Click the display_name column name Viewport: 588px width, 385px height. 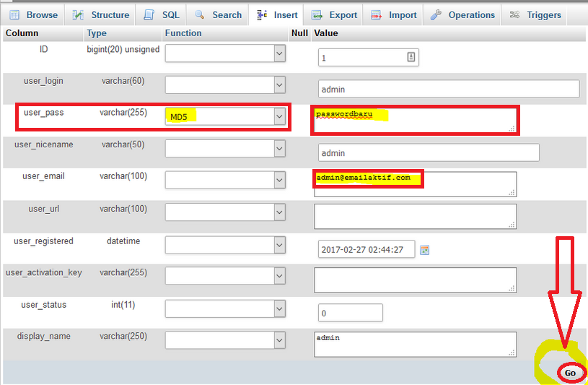click(43, 336)
